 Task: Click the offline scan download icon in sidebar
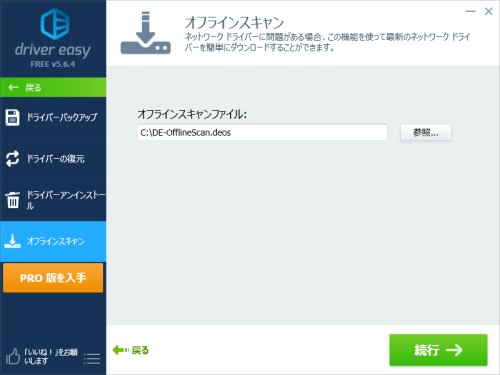pos(12,241)
